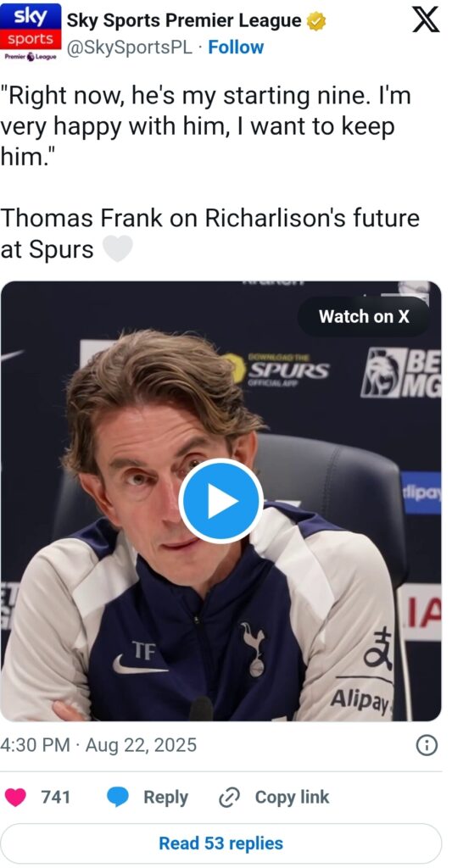Open Watch on X overlay

tap(363, 316)
